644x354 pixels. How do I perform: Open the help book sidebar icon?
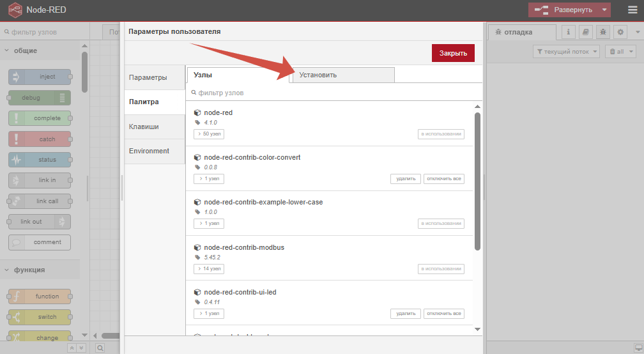[586, 32]
